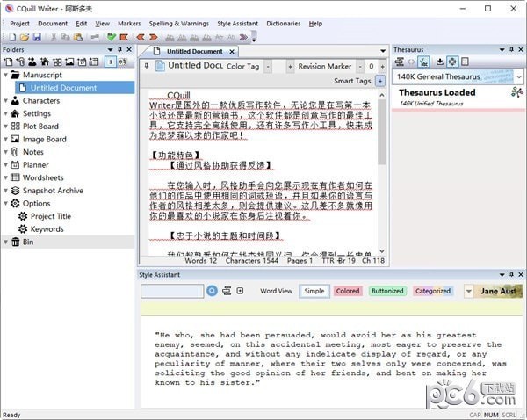Open the author dropdown next to Jane Aust
The height and width of the screenshot is (420, 527).
click(468, 291)
